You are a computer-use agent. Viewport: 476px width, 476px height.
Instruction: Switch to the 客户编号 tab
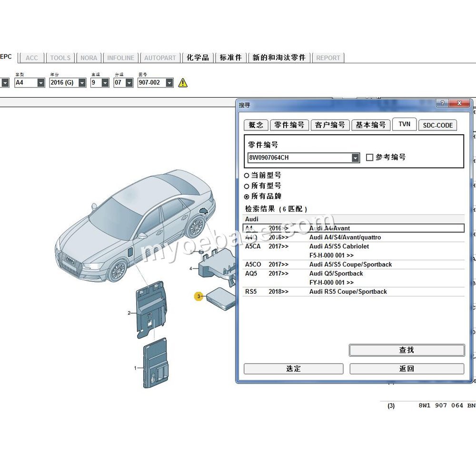coord(330,125)
